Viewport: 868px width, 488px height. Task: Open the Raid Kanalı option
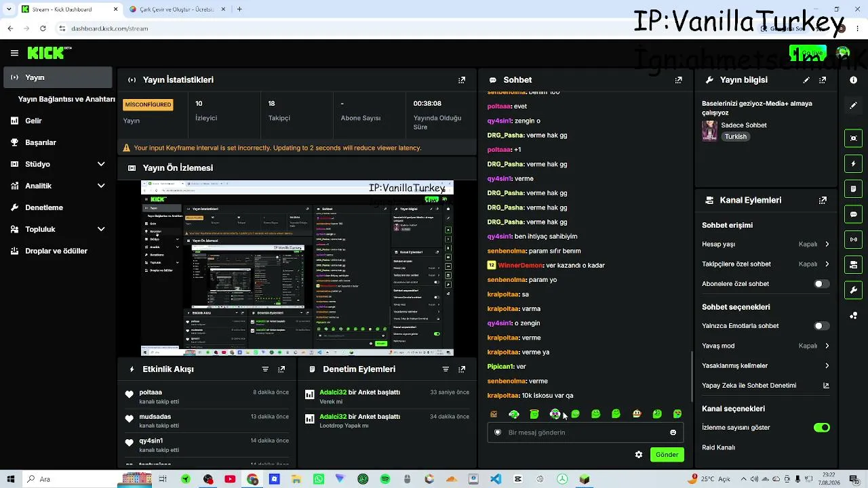[x=719, y=447]
